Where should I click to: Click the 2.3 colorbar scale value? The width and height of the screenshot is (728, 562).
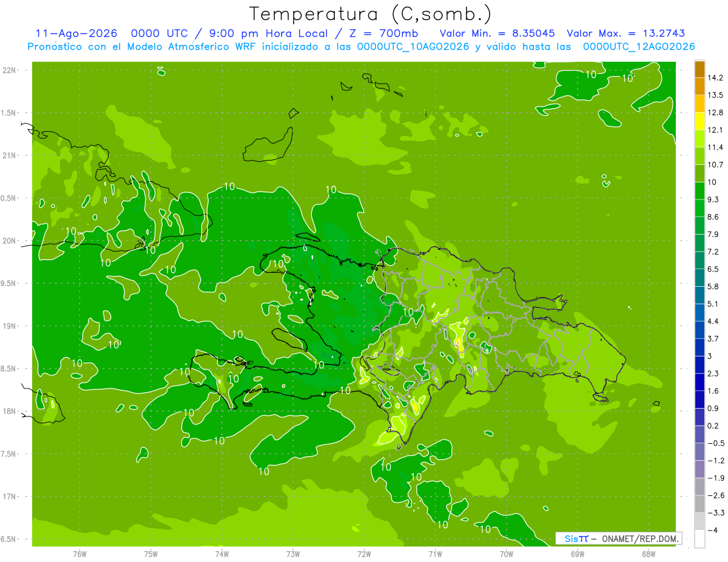(x=713, y=373)
